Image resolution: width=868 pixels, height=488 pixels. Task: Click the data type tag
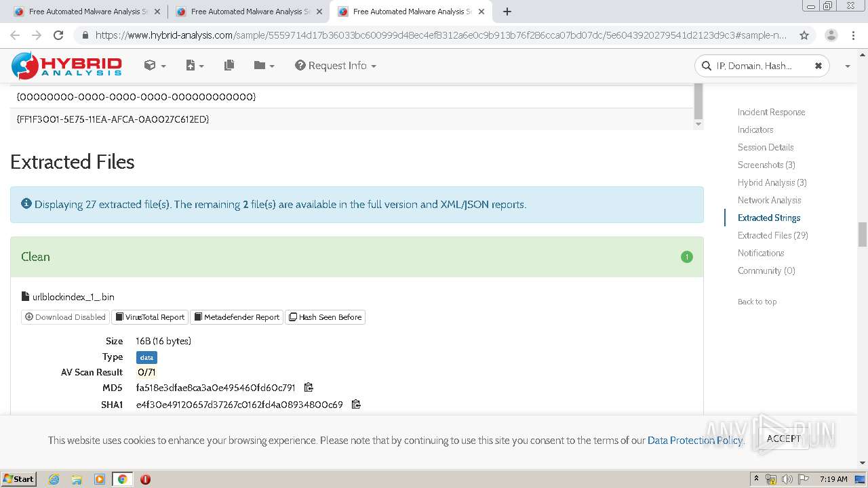tap(146, 357)
